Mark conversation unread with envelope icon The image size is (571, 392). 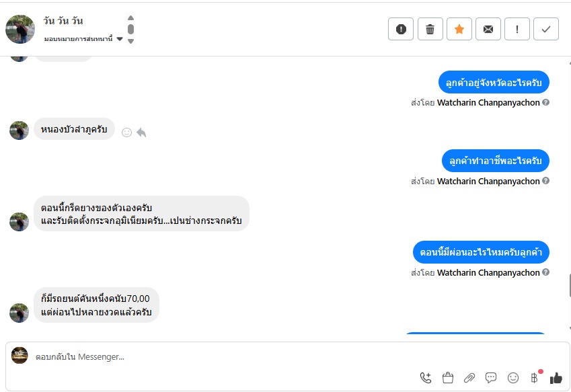coord(488,29)
